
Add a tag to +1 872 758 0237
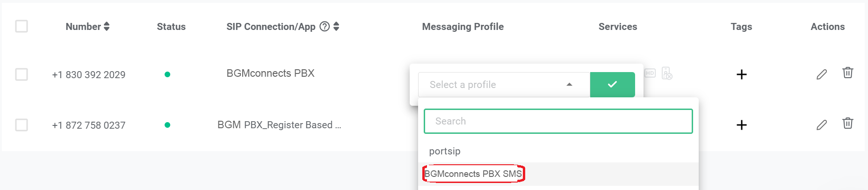point(741,125)
